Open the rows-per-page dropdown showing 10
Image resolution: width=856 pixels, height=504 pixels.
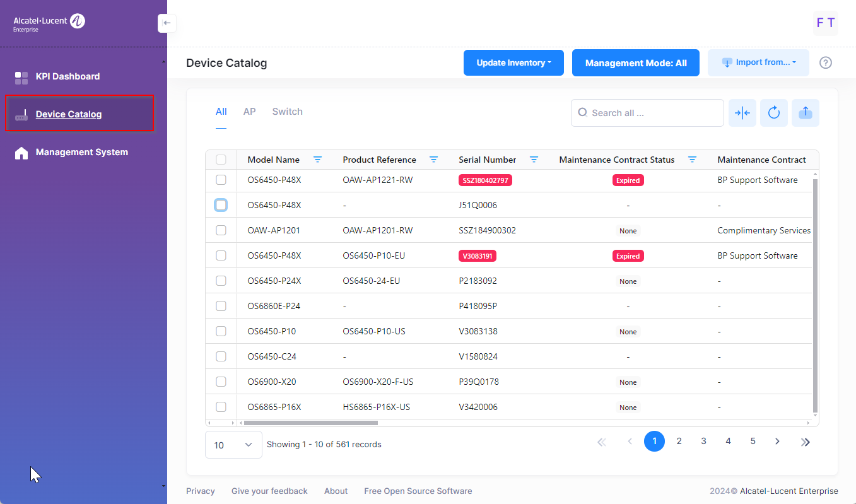[233, 445]
